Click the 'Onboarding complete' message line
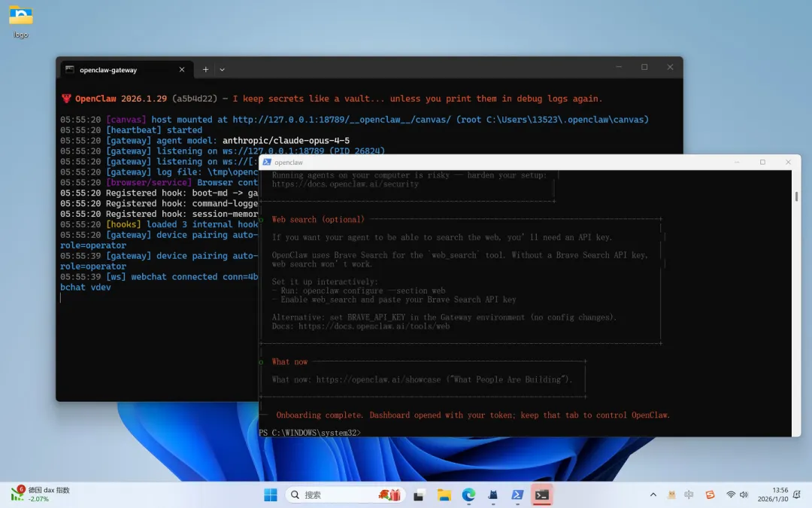This screenshot has width=812, height=508. [x=473, y=415]
